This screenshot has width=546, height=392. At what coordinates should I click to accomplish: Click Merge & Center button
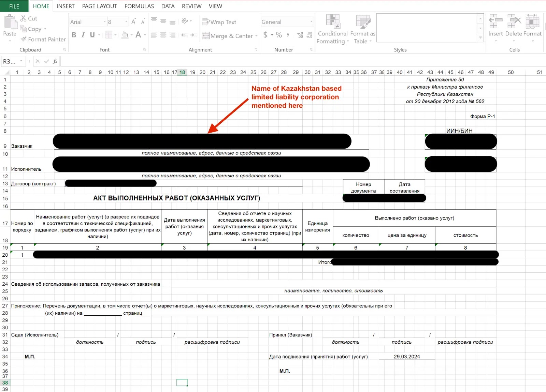pyautogui.click(x=227, y=36)
